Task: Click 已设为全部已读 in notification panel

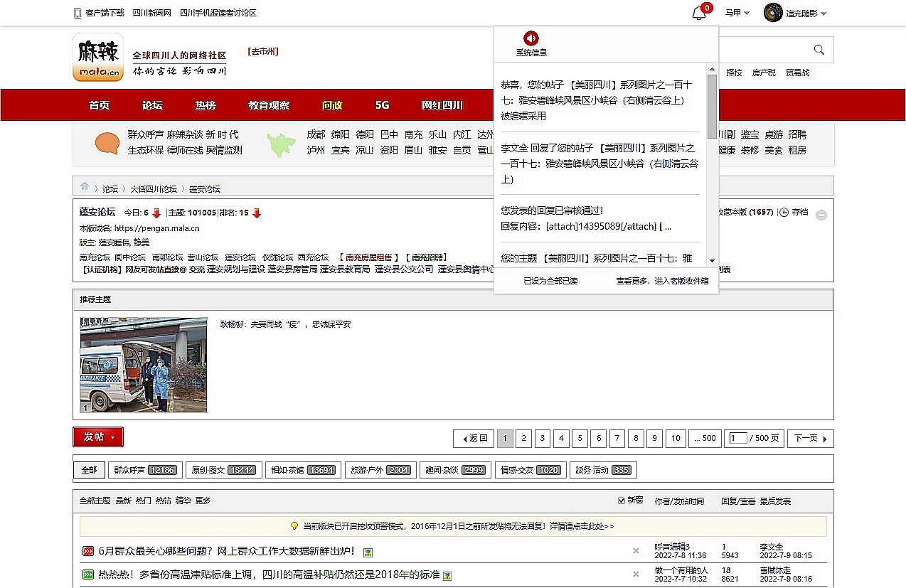Action: pyautogui.click(x=550, y=281)
